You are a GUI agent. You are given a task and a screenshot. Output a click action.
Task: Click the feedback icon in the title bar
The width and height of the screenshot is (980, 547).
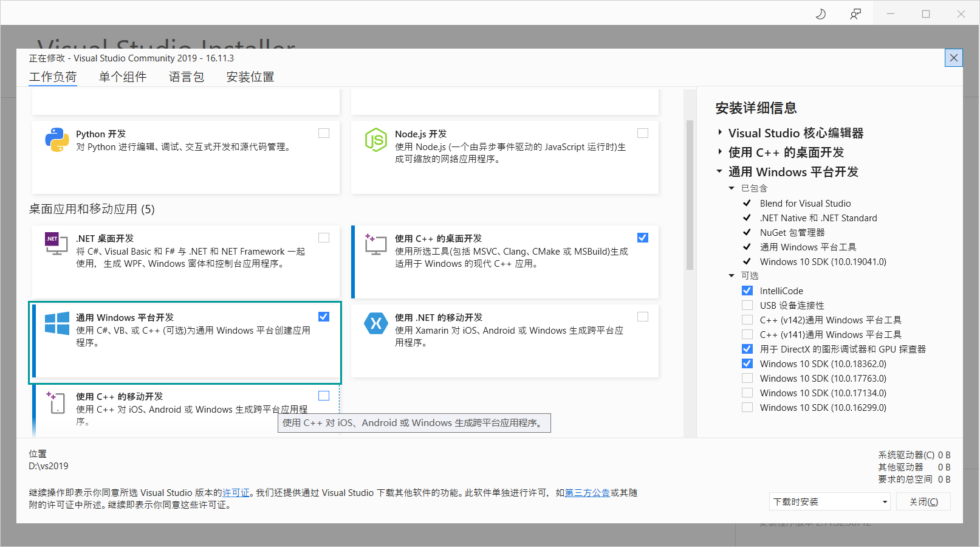[855, 13]
